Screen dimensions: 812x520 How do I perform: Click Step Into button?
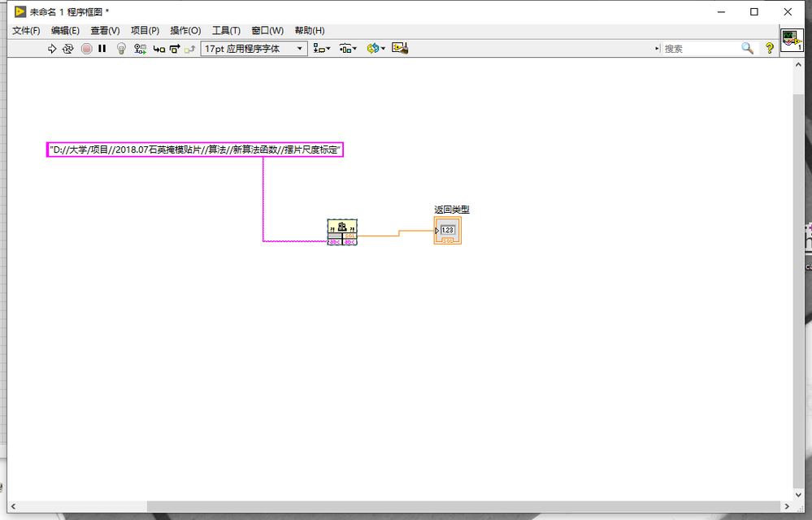pos(159,49)
